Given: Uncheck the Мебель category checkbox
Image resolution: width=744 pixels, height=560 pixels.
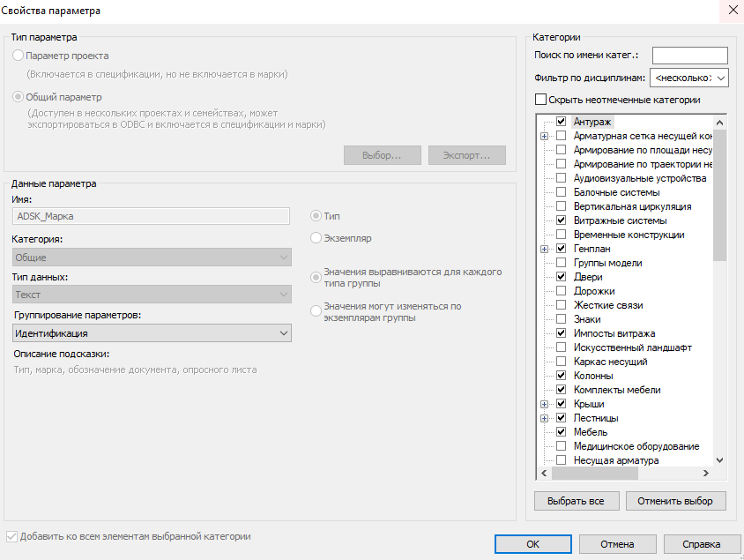Looking at the screenshot, I should click(x=561, y=432).
